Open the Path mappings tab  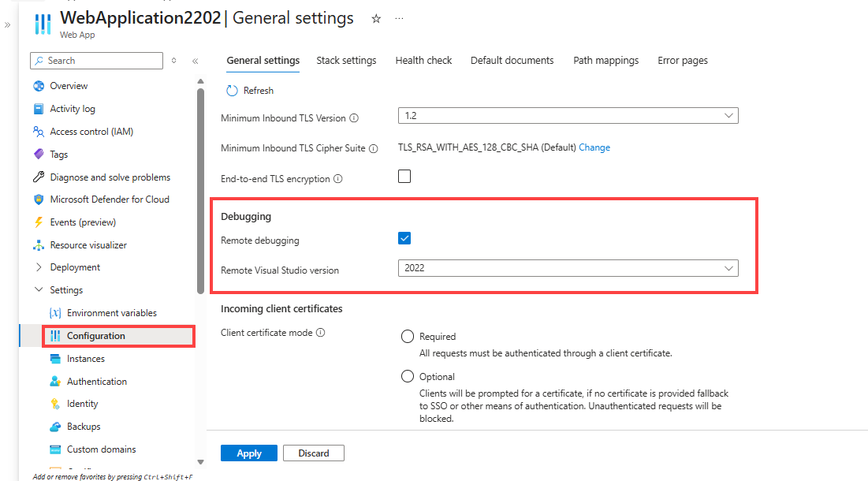click(605, 60)
